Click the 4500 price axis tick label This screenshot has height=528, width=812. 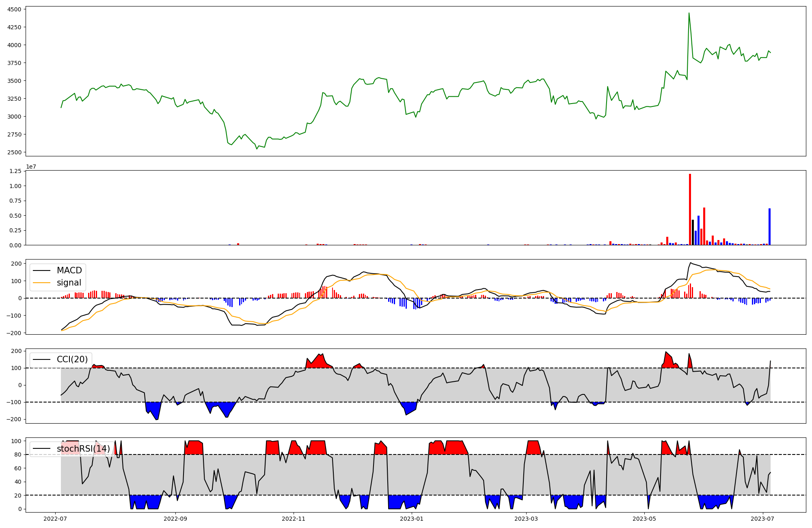[15, 9]
